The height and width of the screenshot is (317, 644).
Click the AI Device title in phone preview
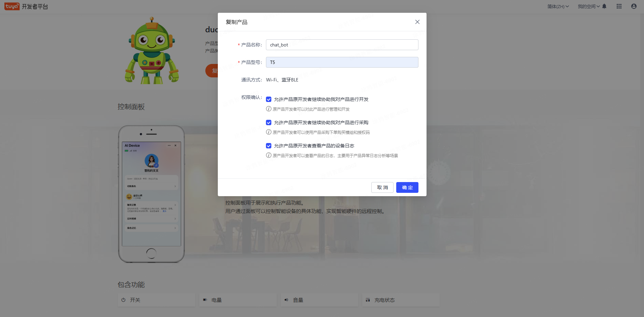(132, 145)
